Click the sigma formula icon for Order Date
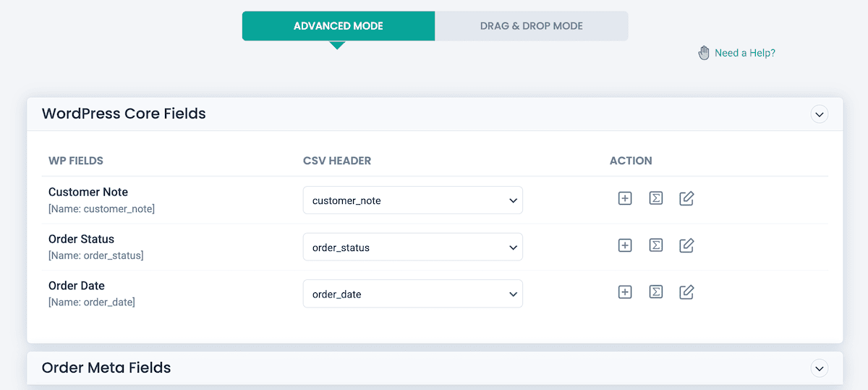Image resolution: width=868 pixels, height=390 pixels. (x=656, y=292)
